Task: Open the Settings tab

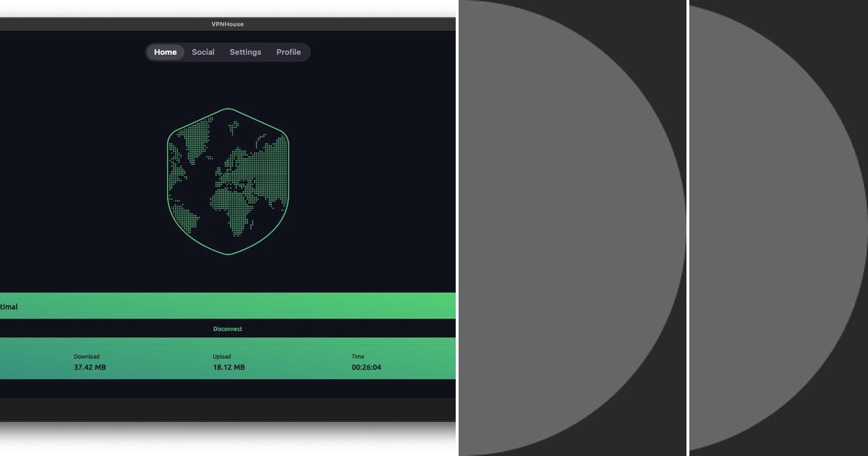Action: (244, 52)
